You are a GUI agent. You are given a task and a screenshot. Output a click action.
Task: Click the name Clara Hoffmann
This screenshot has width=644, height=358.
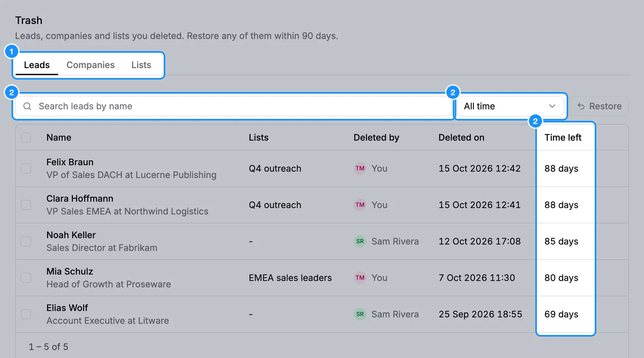pyautogui.click(x=80, y=199)
